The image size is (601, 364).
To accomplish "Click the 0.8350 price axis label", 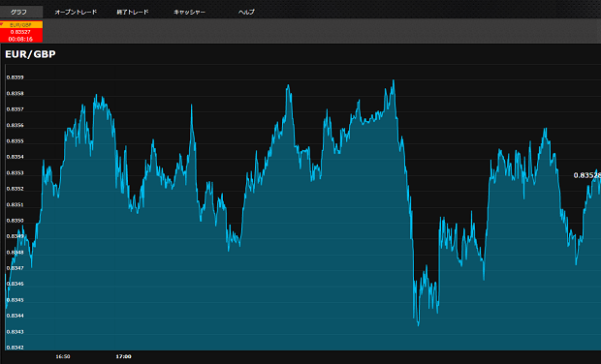I will click(x=15, y=221).
